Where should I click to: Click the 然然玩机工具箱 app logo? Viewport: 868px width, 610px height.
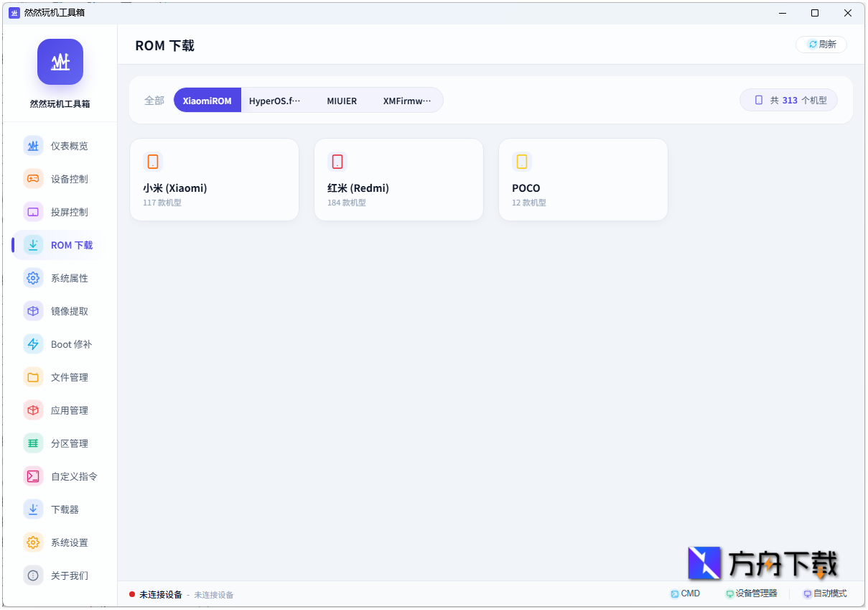tap(60, 62)
